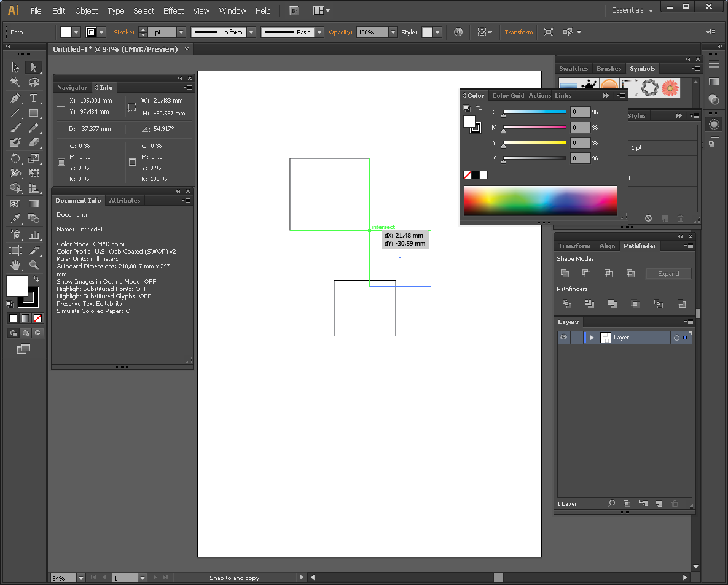The width and height of the screenshot is (728, 585).
Task: Expand Layer 1 disclosure triangle
Action: click(592, 338)
